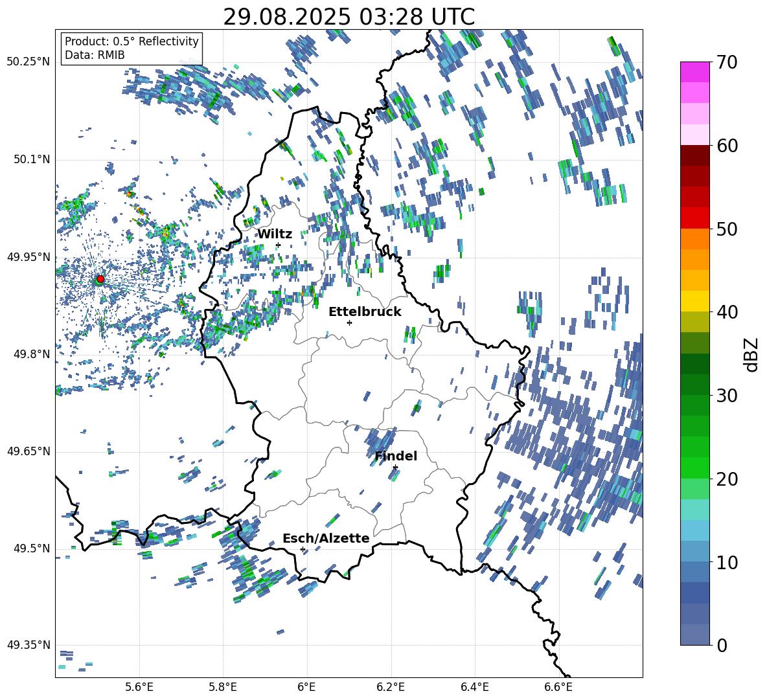The image size is (767, 700).
Task: Click the Findel station label
Action: (x=396, y=456)
